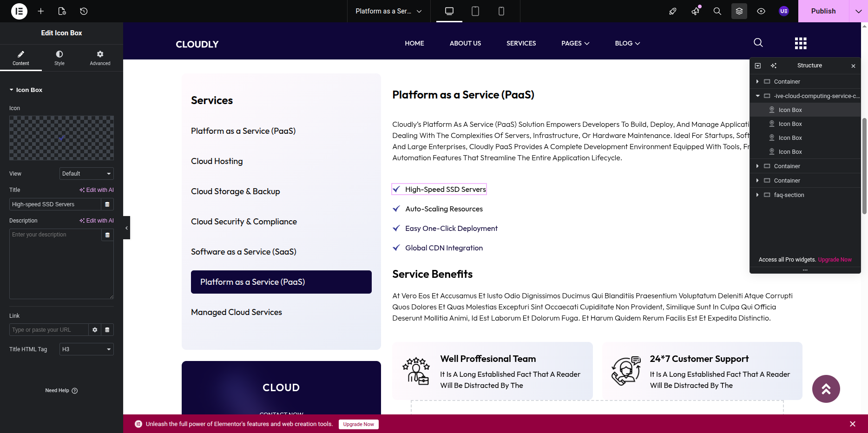Click Upgrade Now in Structure panel

point(835,260)
